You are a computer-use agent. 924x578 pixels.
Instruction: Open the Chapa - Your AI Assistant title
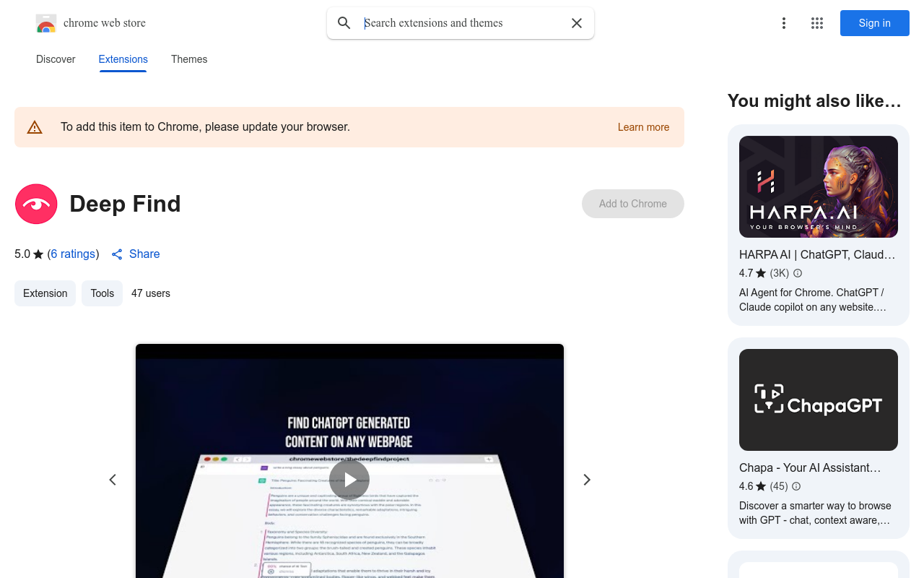pyautogui.click(x=810, y=467)
